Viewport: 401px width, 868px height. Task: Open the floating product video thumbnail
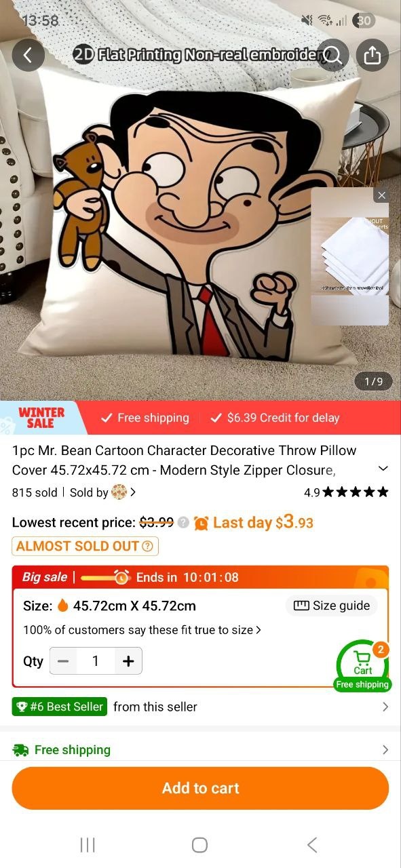[350, 256]
